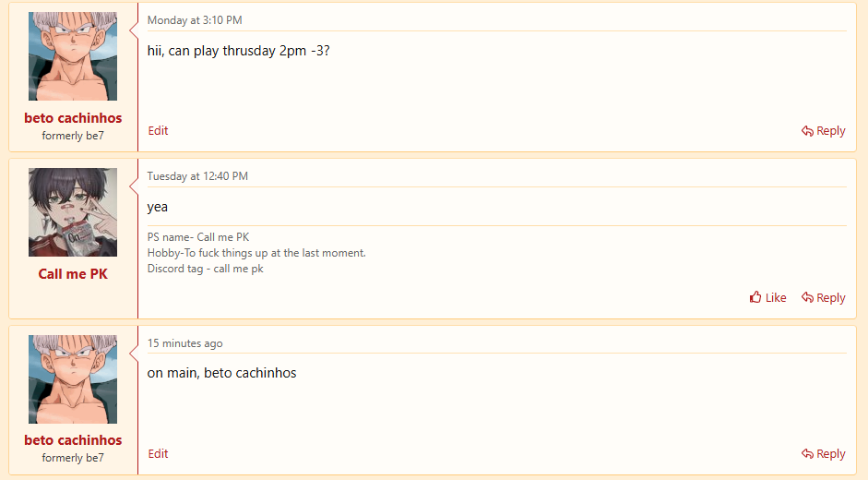The width and height of the screenshot is (868, 480).
Task: Open beto cachinhos' avatar in the Monday post
Action: [73, 56]
